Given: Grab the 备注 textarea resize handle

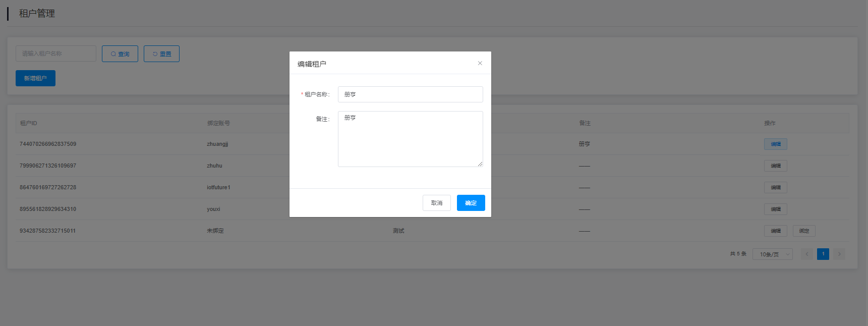Looking at the screenshot, I should click(x=480, y=164).
